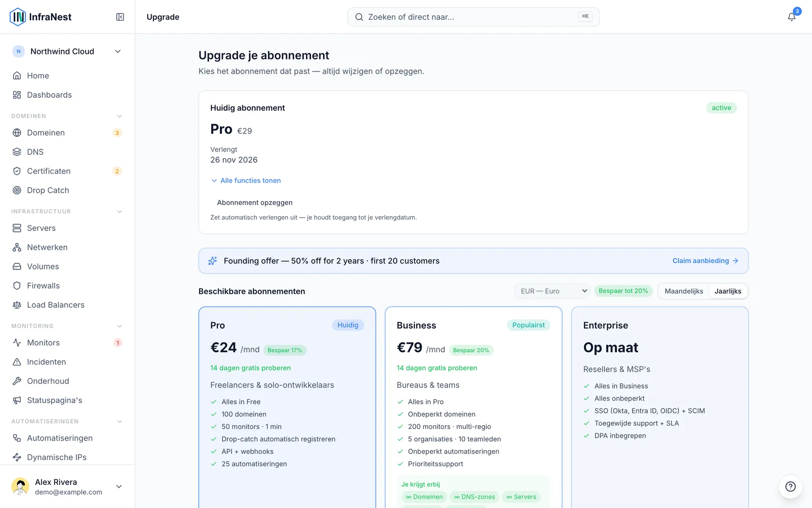
Task: Expand Northwind Cloud organisation switcher
Action: point(67,52)
